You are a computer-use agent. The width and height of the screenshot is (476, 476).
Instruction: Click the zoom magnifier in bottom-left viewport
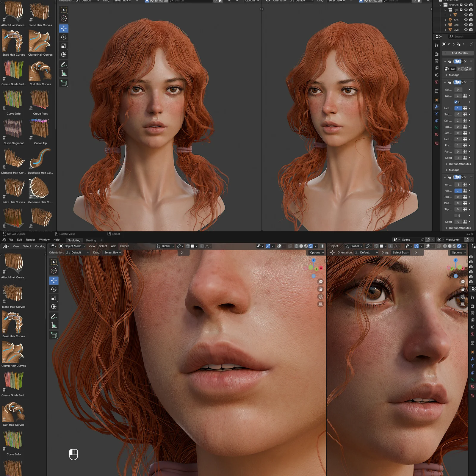[x=320, y=281]
